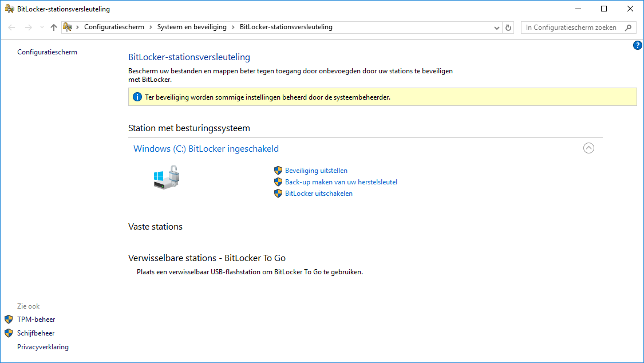Collapse the Windows (C:) drive section
The height and width of the screenshot is (363, 644).
588,148
